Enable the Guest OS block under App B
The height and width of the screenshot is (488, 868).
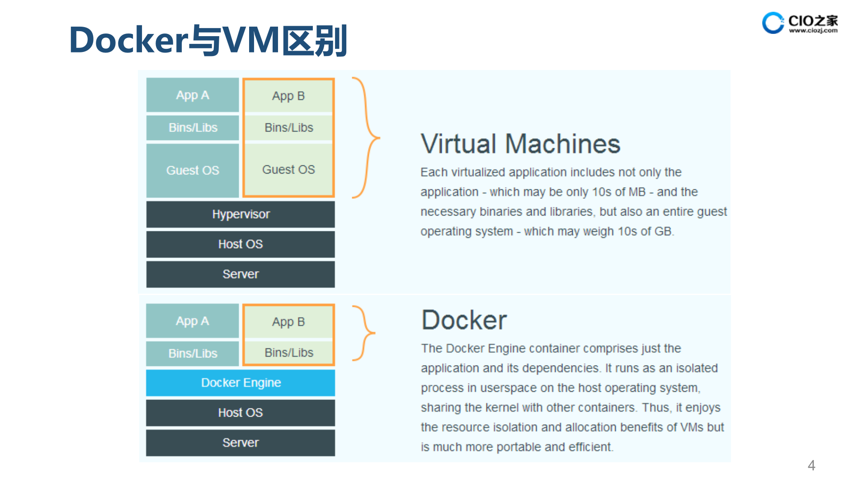(288, 169)
